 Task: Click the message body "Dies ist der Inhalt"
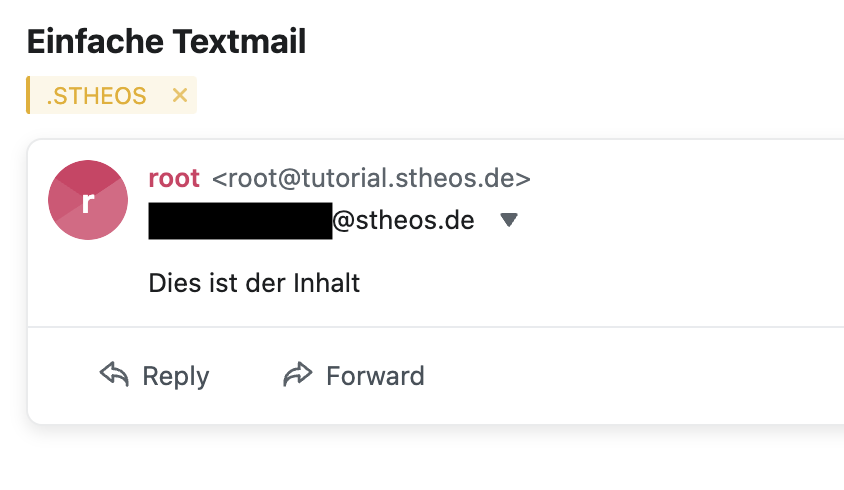[254, 283]
